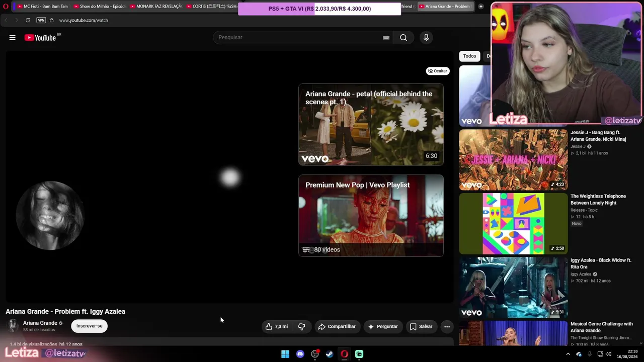Open the Opera menu logo

(6, 7)
